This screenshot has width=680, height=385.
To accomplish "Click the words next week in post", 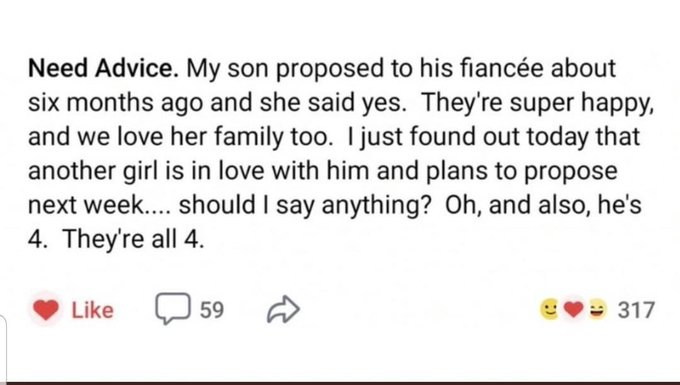I will click(88, 205).
